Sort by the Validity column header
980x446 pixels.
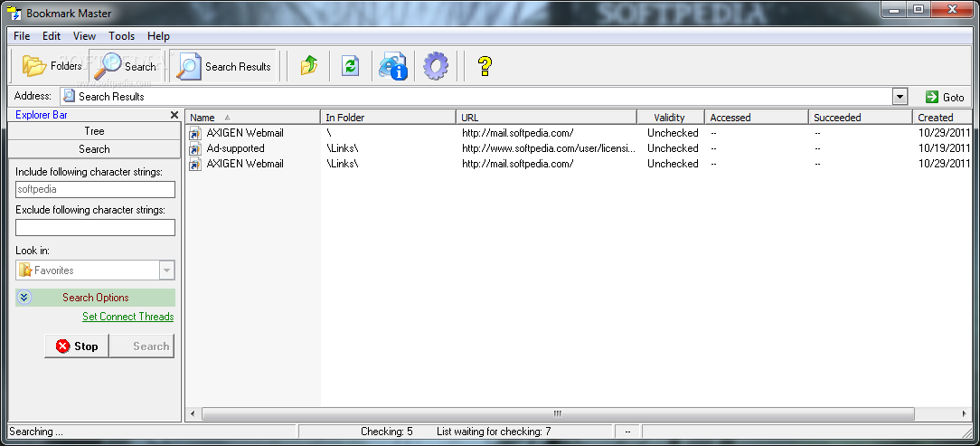(x=671, y=117)
